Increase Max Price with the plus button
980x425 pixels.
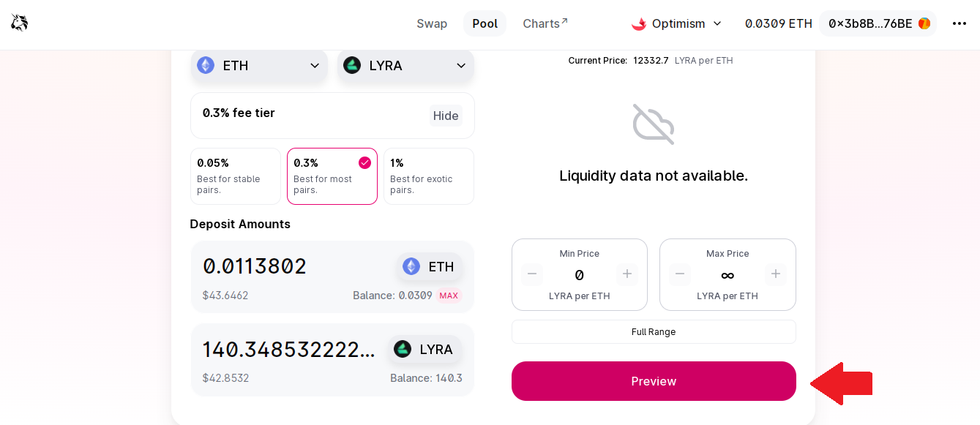(x=776, y=274)
